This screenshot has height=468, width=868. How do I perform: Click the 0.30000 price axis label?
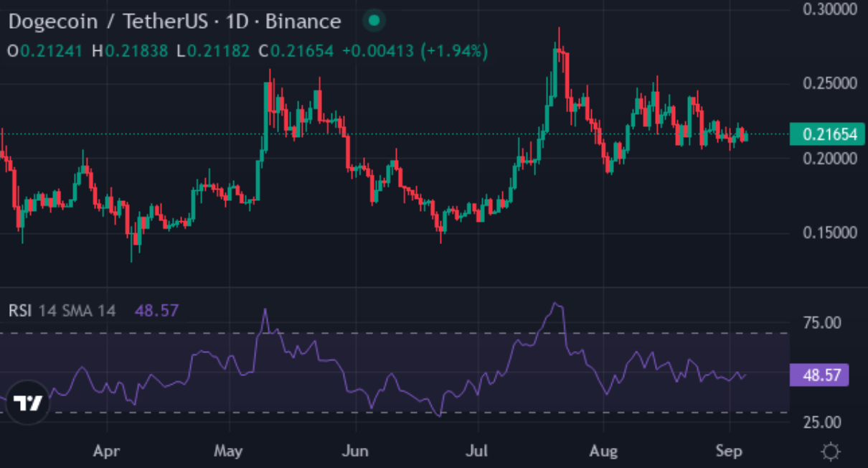click(831, 9)
